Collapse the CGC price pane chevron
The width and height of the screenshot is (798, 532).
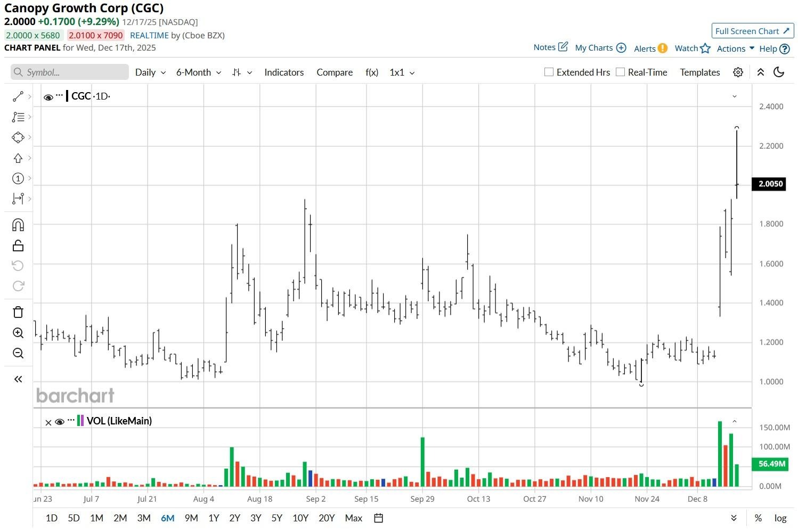point(735,96)
